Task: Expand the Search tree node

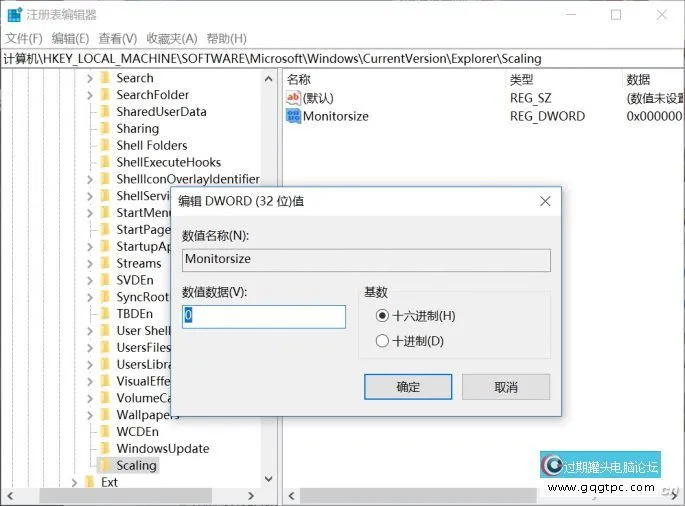Action: tap(90, 78)
